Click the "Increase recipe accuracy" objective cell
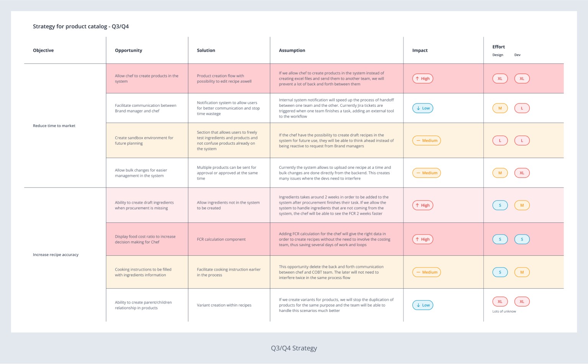 [56, 255]
